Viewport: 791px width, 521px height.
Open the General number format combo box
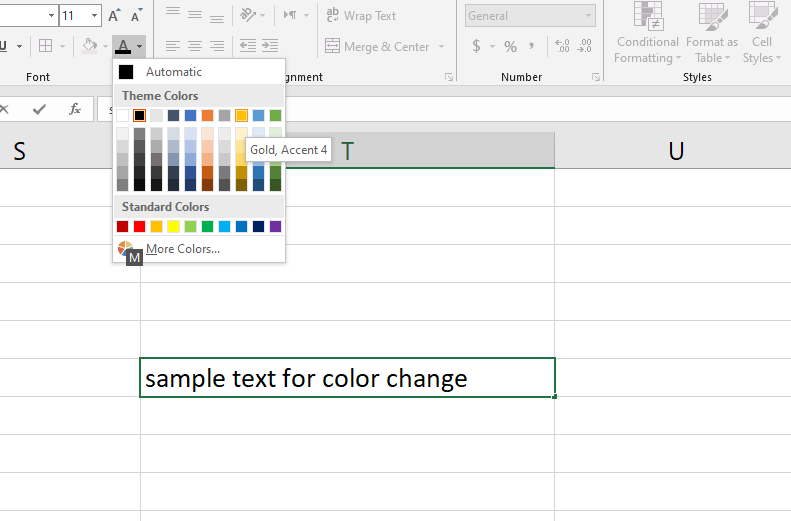tap(530, 16)
